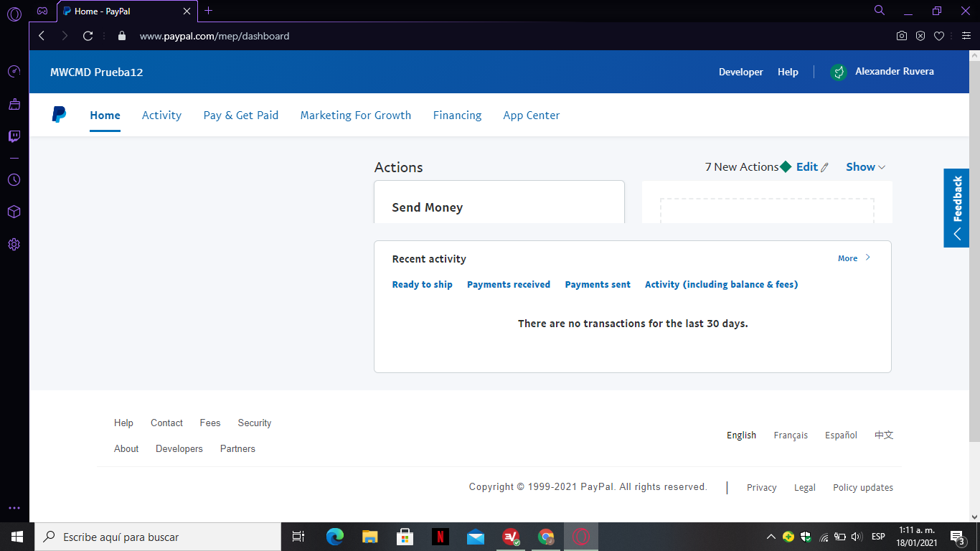Open the notification center in taskbar
Screen dimensions: 980x551
956,537
